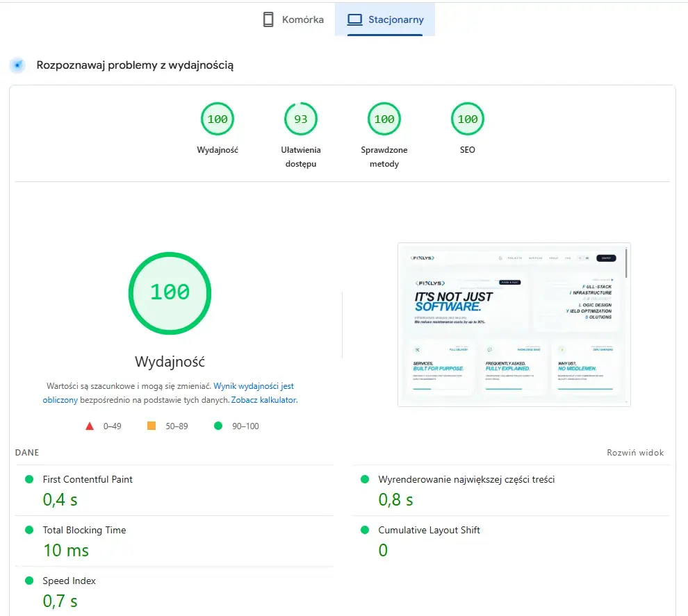Viewport: 688px width, 616px height.
Task: Click the 'Cumulative Layout Shift' label
Action: point(429,530)
